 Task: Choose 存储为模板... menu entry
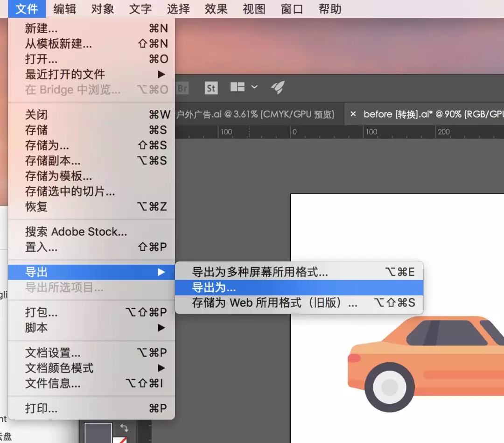(x=91, y=176)
